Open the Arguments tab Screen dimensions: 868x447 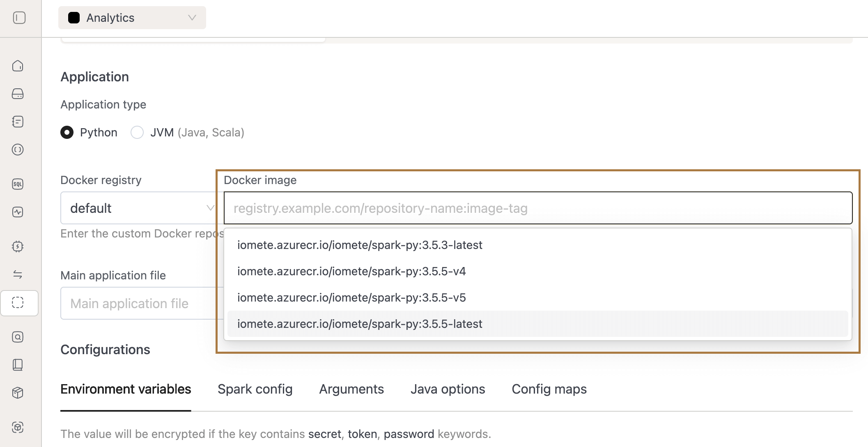tap(351, 389)
